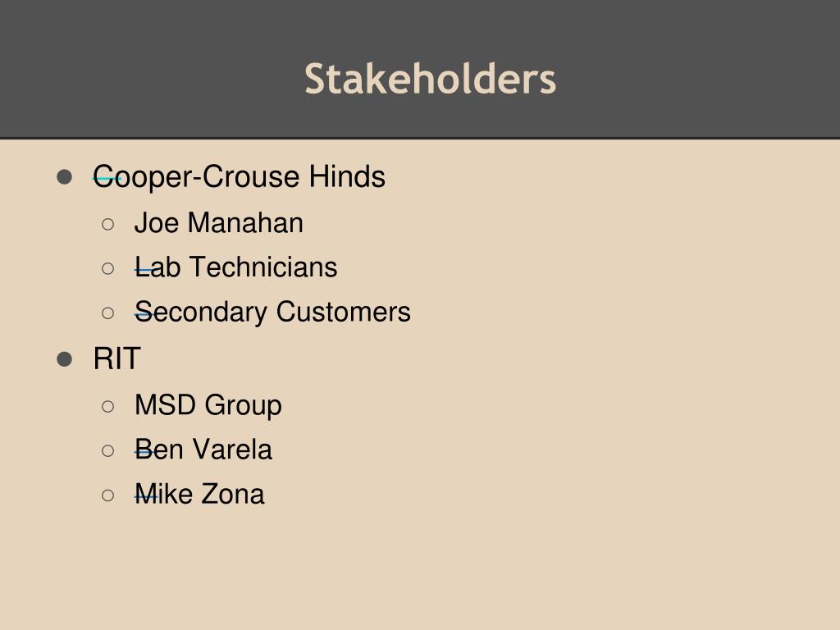The height and width of the screenshot is (630, 840).
Task: Click the word Hinds in first bullet
Action: pos(347,176)
